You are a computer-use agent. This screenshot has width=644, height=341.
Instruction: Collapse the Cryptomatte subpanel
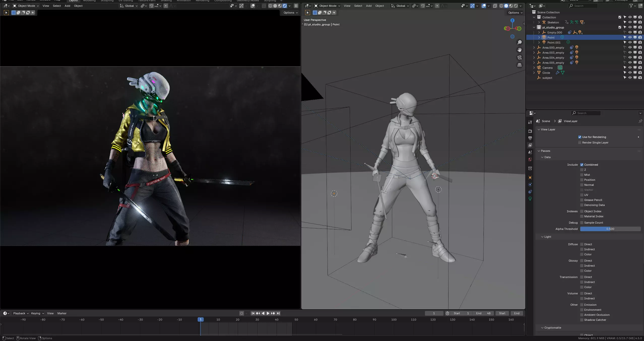tap(542, 328)
